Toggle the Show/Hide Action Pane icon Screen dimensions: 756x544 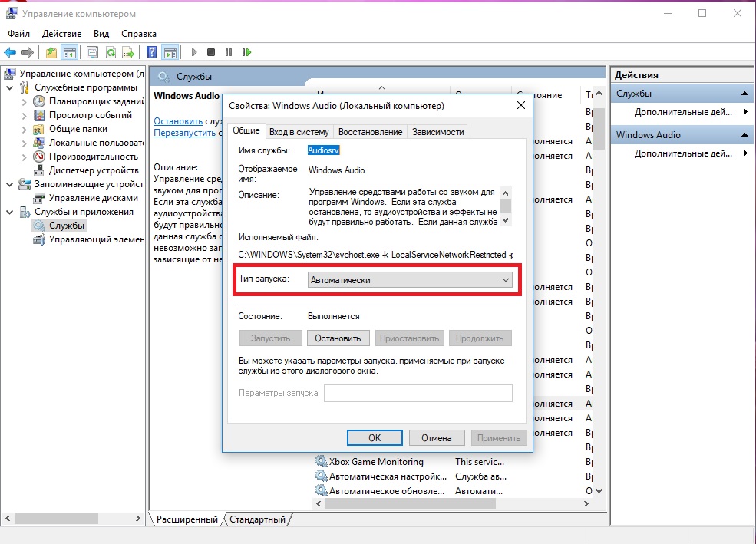coord(170,52)
